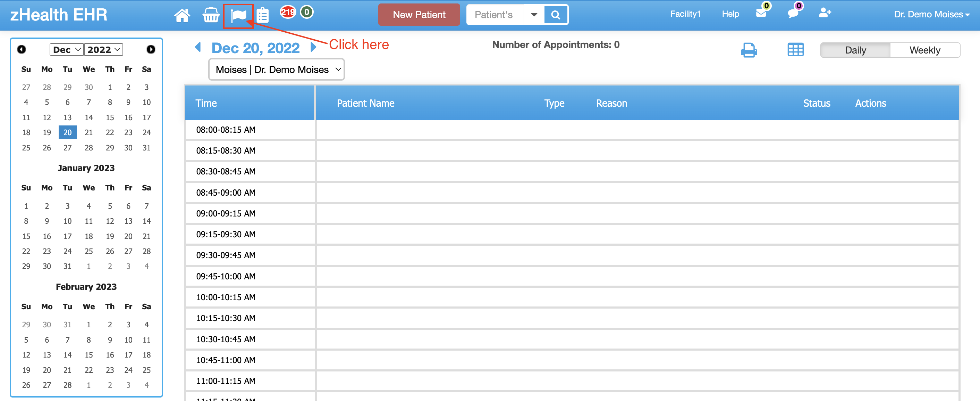Switch to Daily view
Image resolution: width=980 pixels, height=401 pixels.
(855, 50)
